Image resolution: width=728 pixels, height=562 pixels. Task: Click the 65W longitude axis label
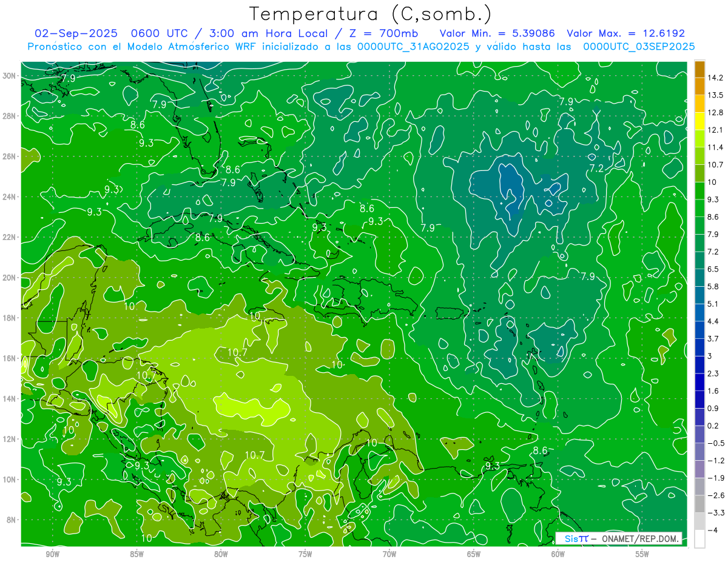point(474,554)
